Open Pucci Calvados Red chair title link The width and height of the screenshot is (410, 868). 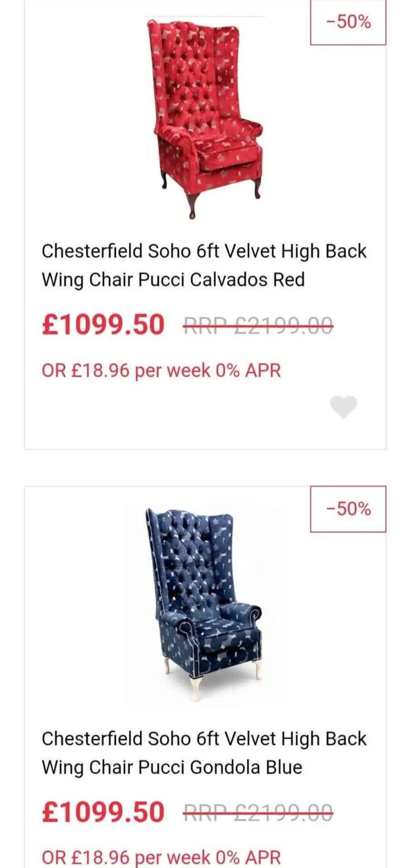pyautogui.click(x=204, y=265)
